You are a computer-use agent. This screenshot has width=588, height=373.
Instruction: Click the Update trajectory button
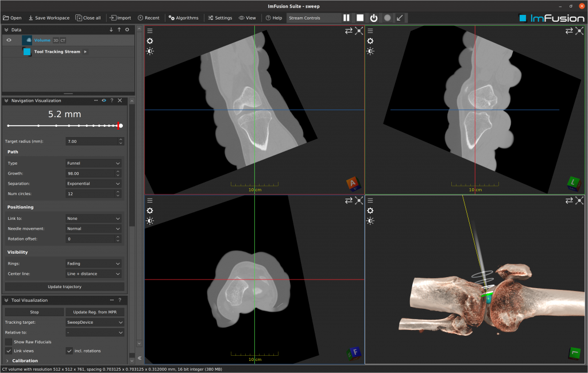tap(64, 286)
